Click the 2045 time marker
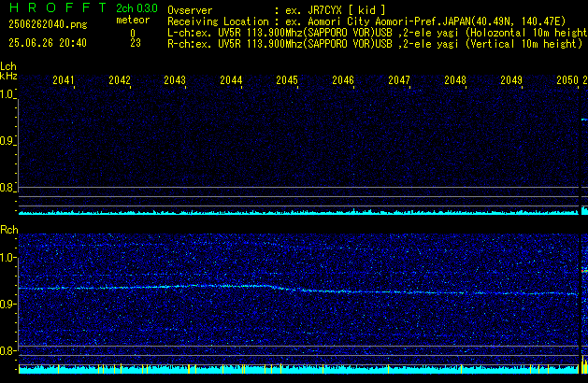This screenshot has height=383, width=588. (x=287, y=80)
